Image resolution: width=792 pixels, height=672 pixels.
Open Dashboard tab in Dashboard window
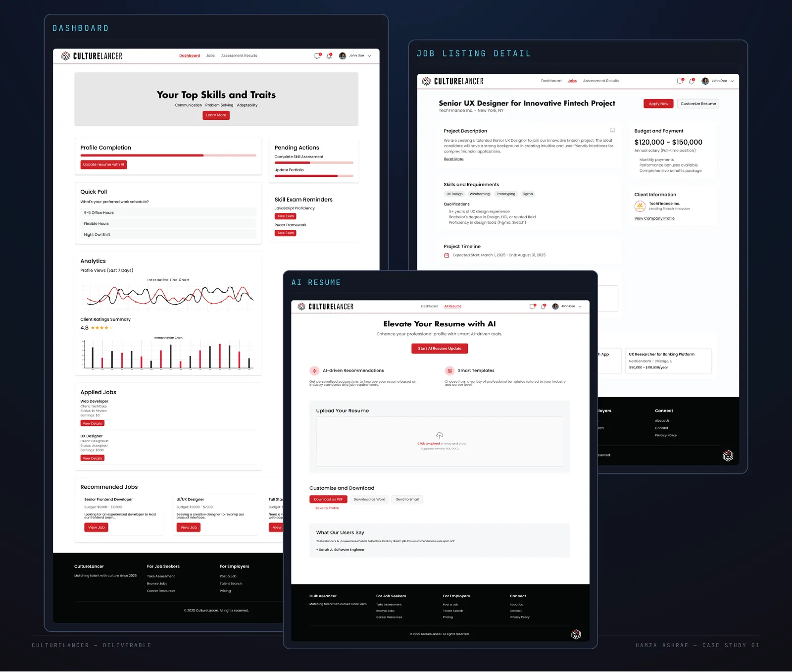[x=190, y=56]
